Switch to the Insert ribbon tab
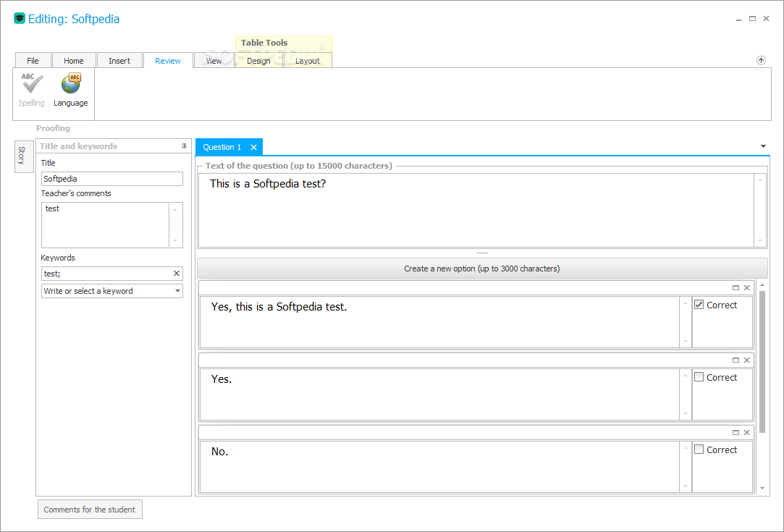The width and height of the screenshot is (784, 532). [119, 61]
